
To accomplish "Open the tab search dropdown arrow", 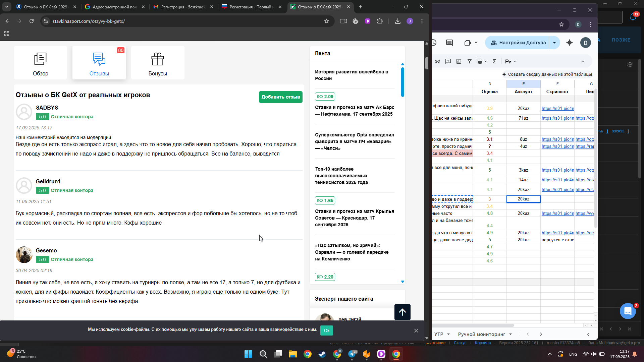I will tap(7, 7).
